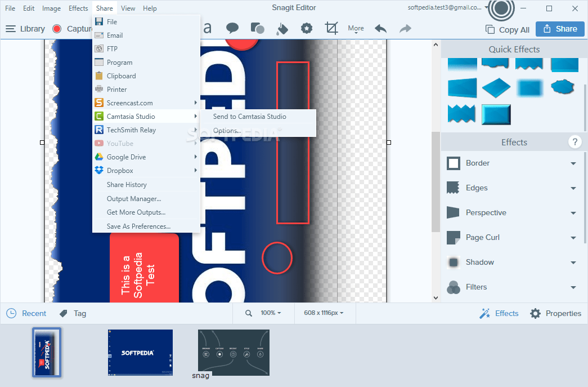This screenshot has height=387, width=588.
Task: Click the Tag icon in bottom bar
Action: 64,313
